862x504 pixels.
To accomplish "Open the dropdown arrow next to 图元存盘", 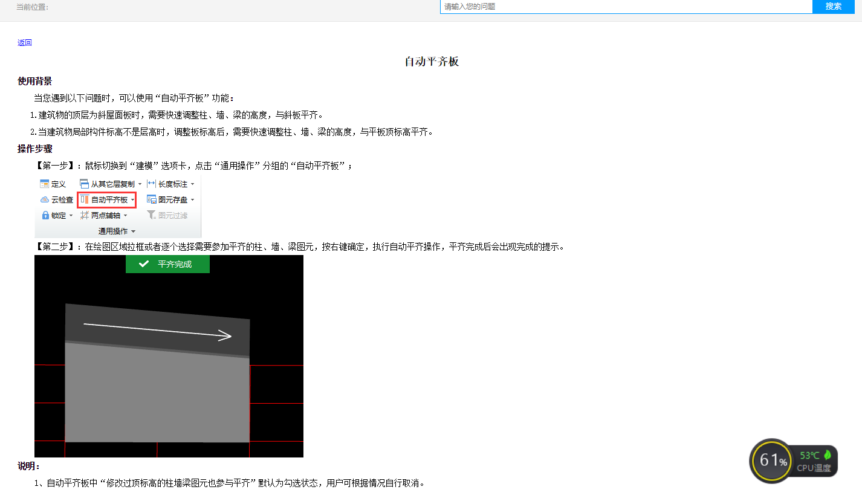I will [193, 200].
